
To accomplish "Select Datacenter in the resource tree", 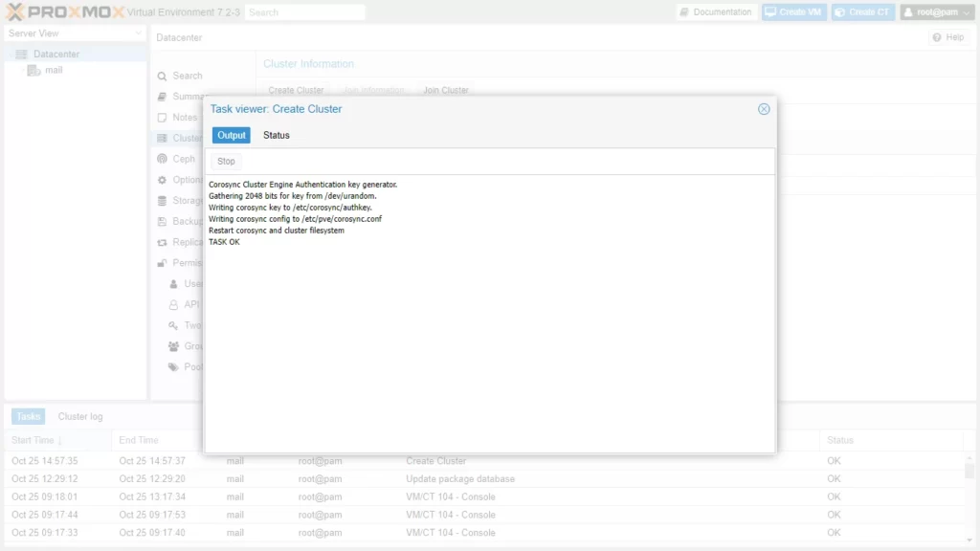I will (56, 55).
